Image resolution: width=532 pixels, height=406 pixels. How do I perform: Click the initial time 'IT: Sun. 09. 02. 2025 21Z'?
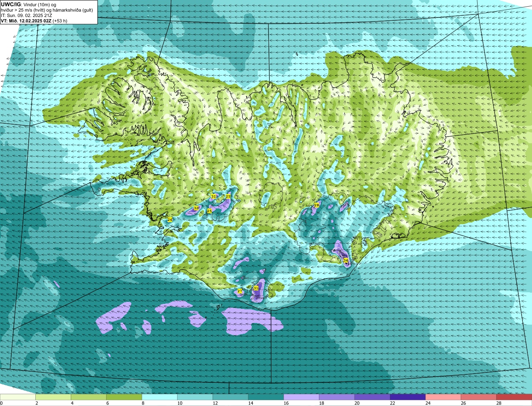pyautogui.click(x=26, y=15)
